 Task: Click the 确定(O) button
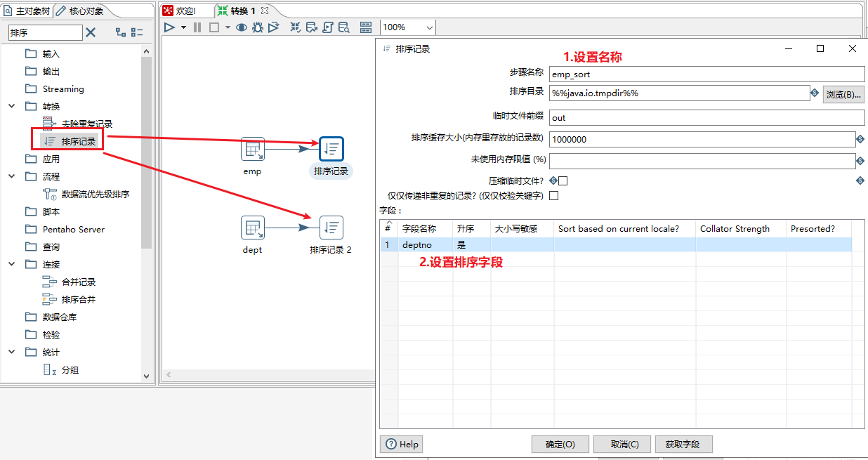pos(560,444)
